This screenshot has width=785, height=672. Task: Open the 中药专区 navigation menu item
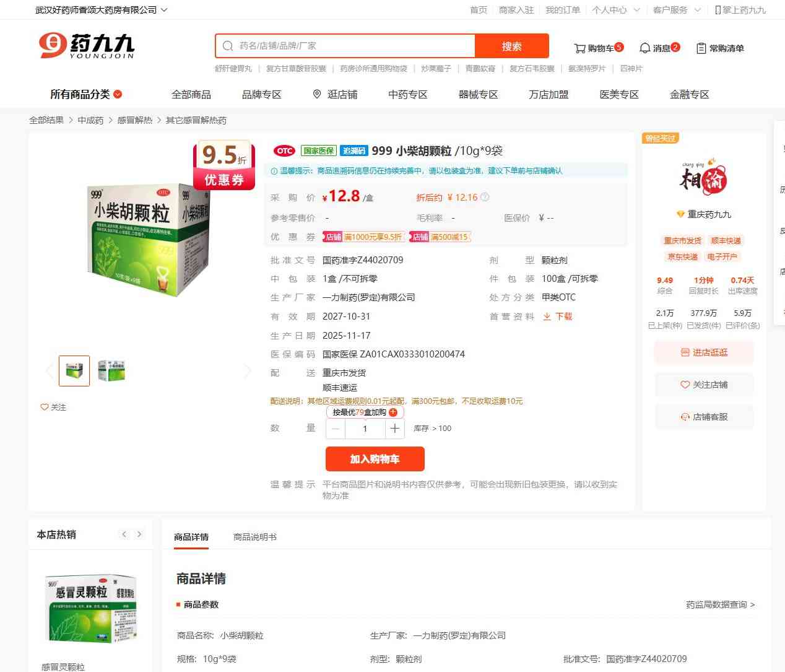[408, 94]
